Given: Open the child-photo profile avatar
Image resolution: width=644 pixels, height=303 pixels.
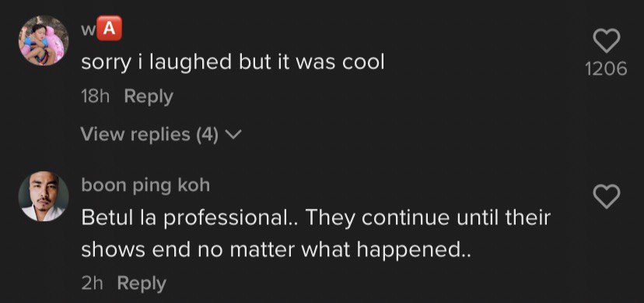Looking at the screenshot, I should [43, 41].
